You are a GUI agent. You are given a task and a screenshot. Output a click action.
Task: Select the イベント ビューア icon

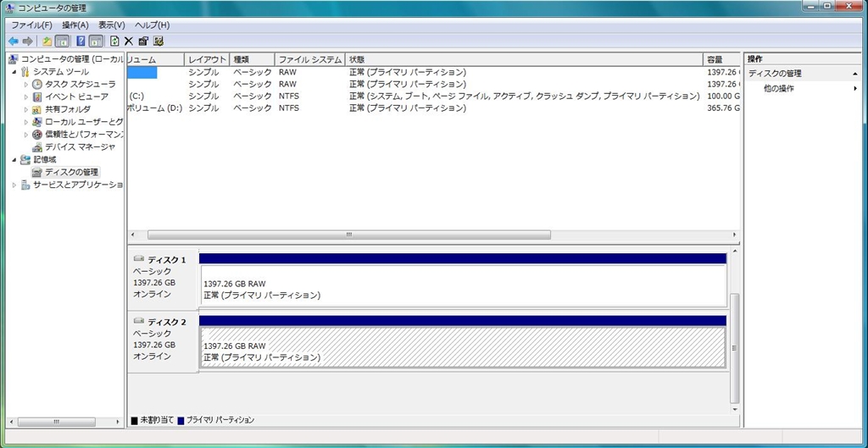pyautogui.click(x=37, y=97)
